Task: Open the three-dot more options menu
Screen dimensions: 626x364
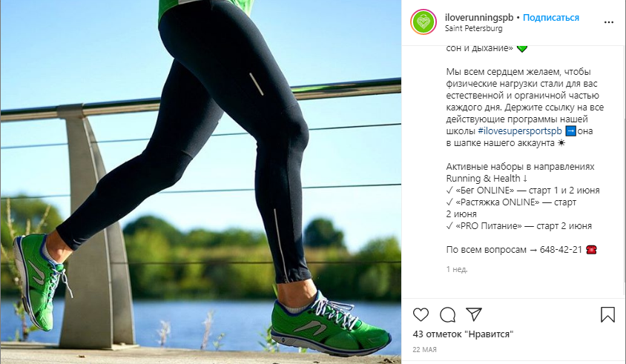Action: tap(609, 22)
